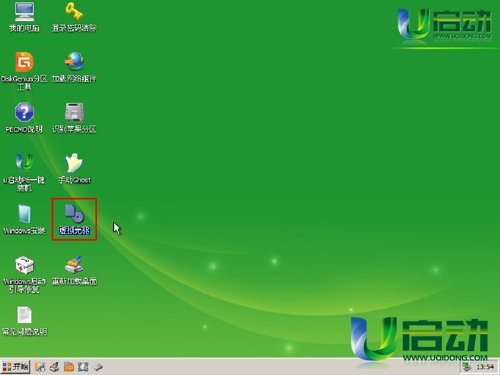Click the first quick launch icon beside Start
The height and width of the screenshot is (375, 500).
coord(40,367)
